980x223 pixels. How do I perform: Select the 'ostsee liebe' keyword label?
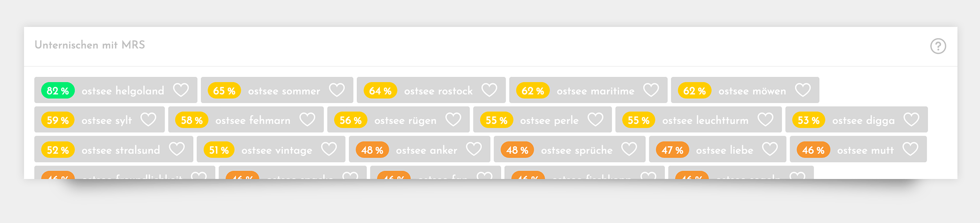click(x=724, y=150)
